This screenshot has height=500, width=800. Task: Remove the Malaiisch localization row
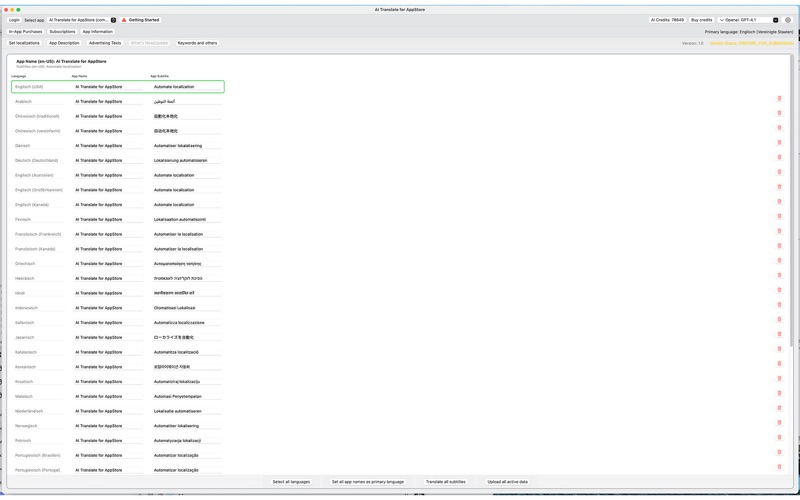(x=779, y=393)
